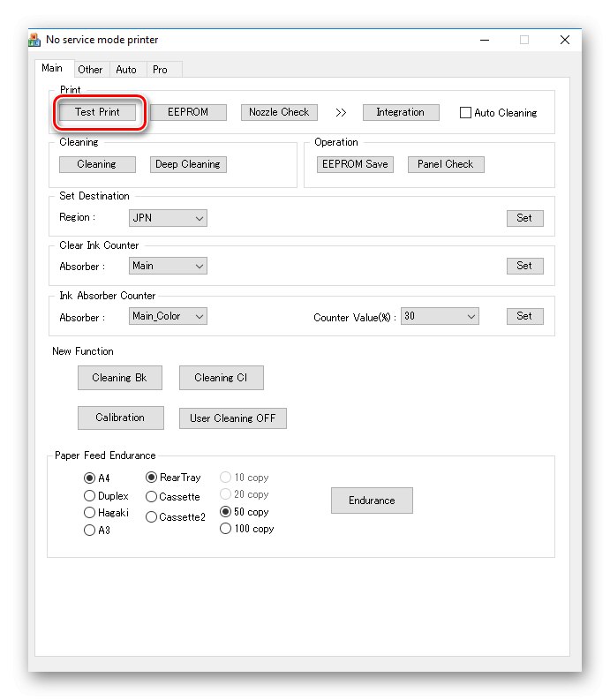Screen dimensions: 610x700
Task: Click the Cleaning Cl button
Action: (221, 378)
